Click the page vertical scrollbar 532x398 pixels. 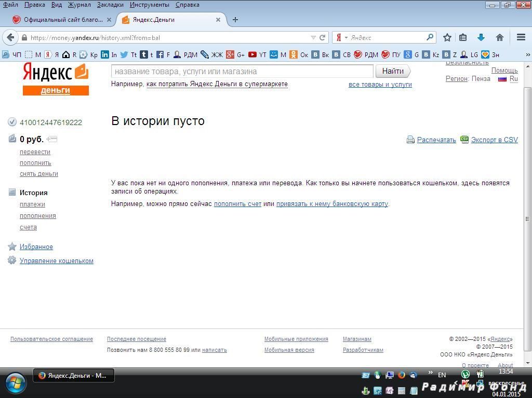[x=527, y=218]
